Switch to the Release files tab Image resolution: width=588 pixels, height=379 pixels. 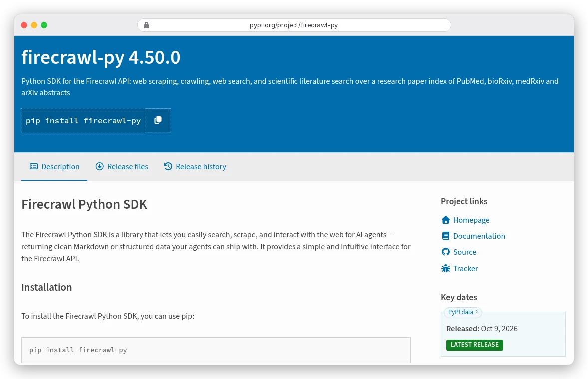tap(122, 166)
